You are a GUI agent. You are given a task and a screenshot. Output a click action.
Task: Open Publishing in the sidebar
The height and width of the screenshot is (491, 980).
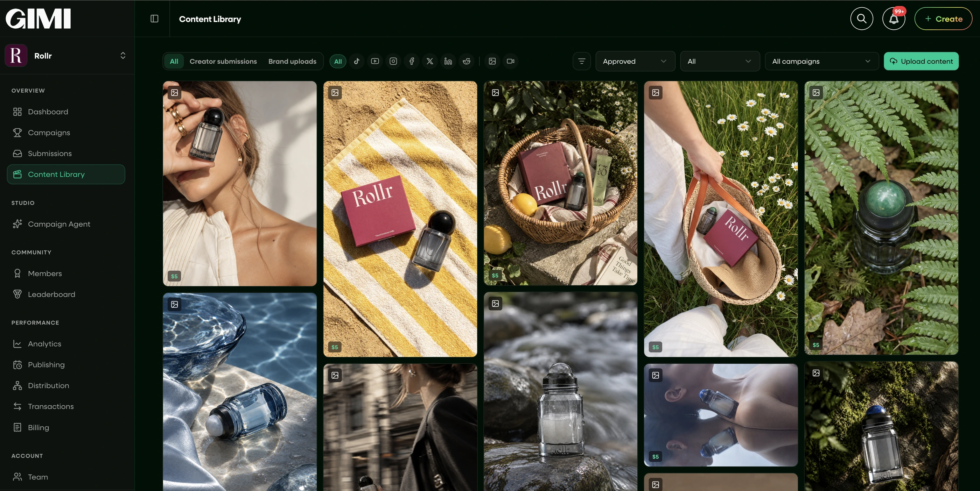pyautogui.click(x=66, y=365)
